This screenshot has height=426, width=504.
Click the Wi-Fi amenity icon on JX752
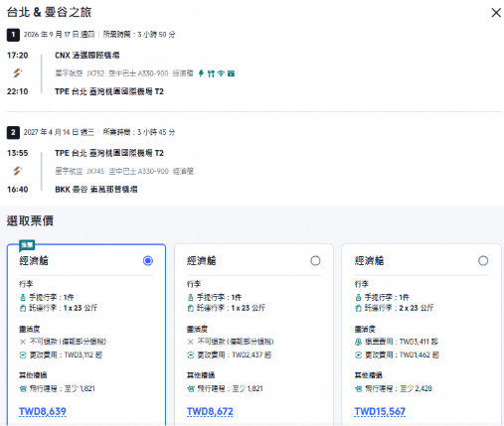click(221, 73)
